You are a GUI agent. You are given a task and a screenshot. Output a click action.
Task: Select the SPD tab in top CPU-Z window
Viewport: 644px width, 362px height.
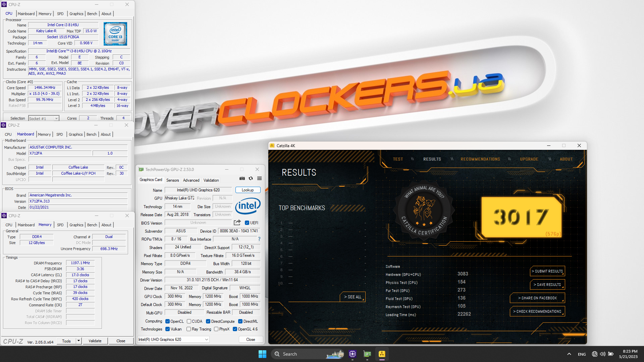[x=60, y=14]
